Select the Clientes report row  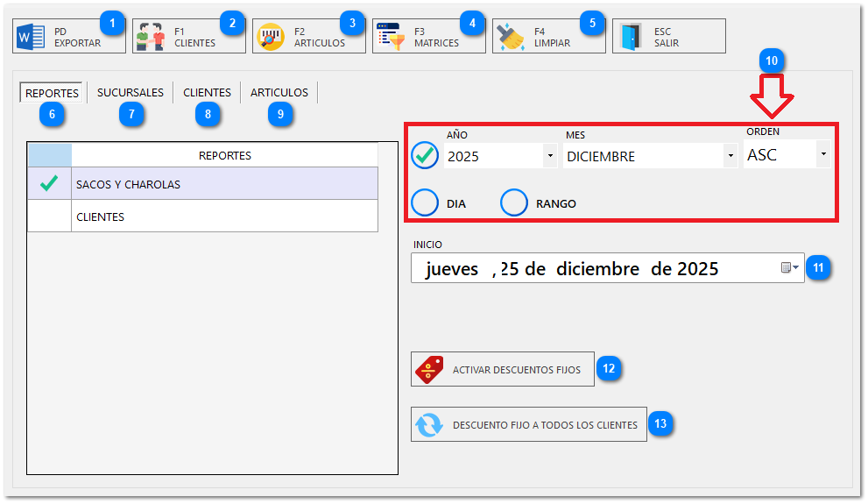(202, 216)
